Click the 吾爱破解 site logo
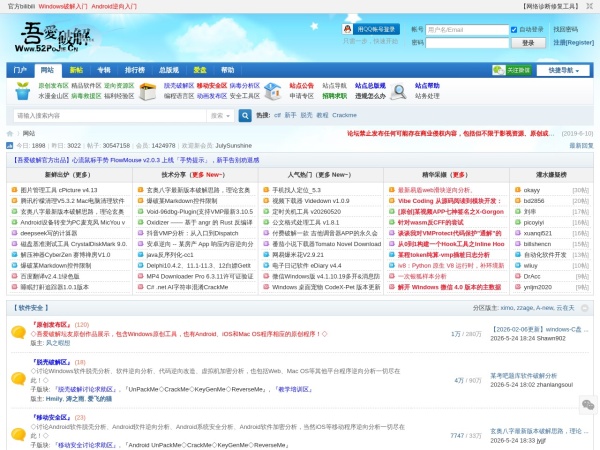600x450 pixels. [x=54, y=38]
